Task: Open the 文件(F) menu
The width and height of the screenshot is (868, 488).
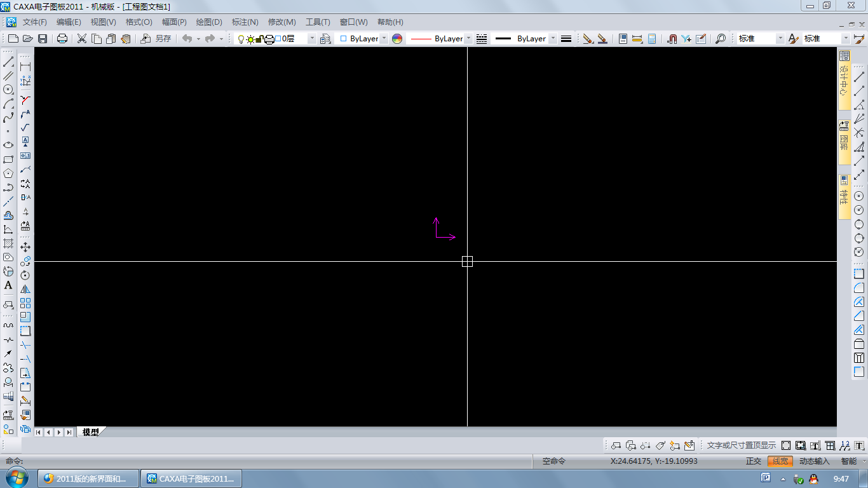Action: [x=35, y=22]
